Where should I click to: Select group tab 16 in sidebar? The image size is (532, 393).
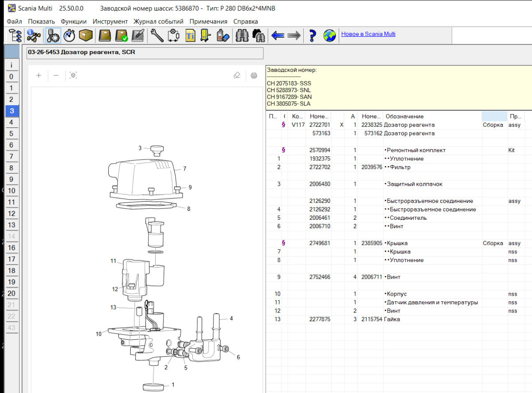pyautogui.click(x=12, y=248)
